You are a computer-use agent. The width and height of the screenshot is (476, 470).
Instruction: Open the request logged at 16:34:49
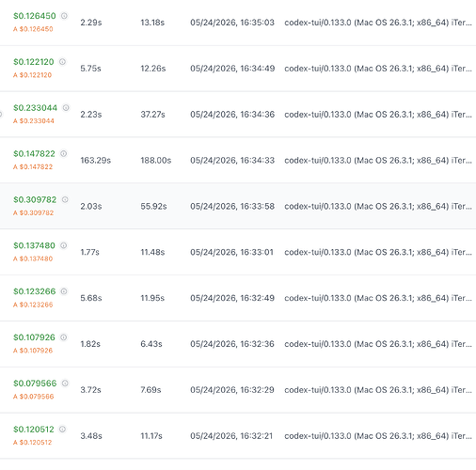point(238,69)
